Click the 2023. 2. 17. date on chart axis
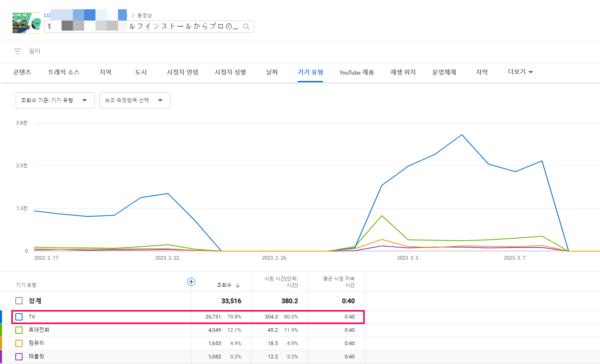This screenshot has width=600, height=364. pyautogui.click(x=47, y=258)
